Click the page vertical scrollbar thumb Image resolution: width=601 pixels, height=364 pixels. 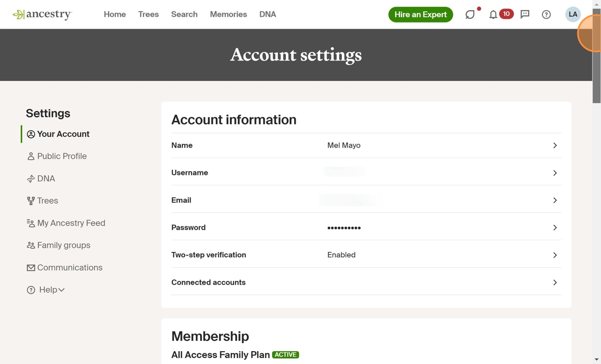click(x=596, y=55)
